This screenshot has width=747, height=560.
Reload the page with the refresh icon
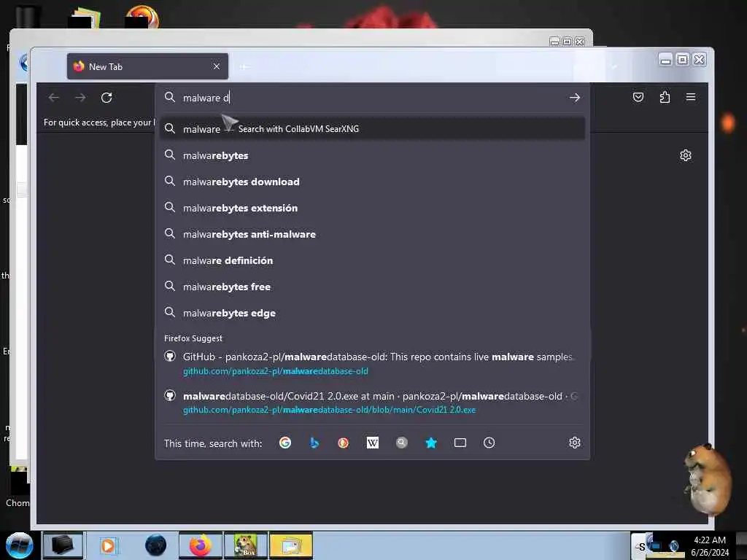click(x=107, y=98)
